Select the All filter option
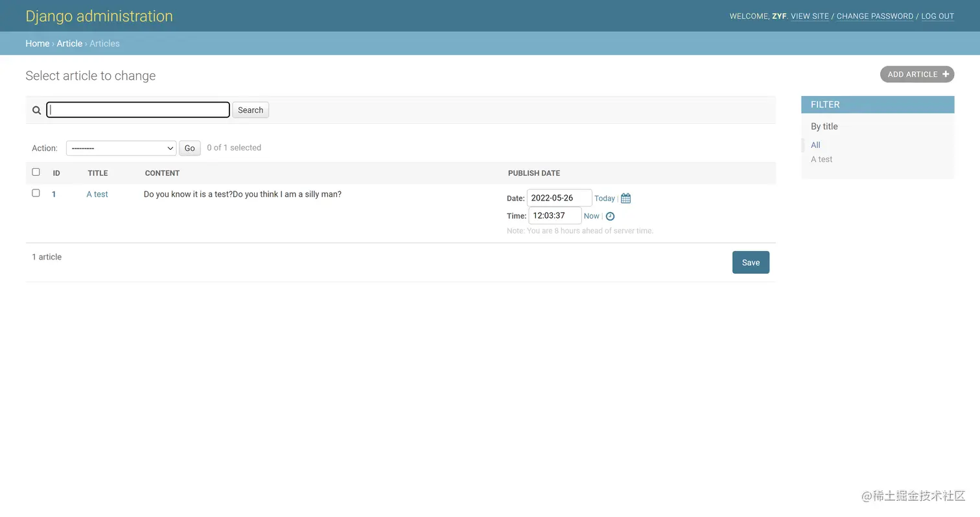 [x=815, y=145]
